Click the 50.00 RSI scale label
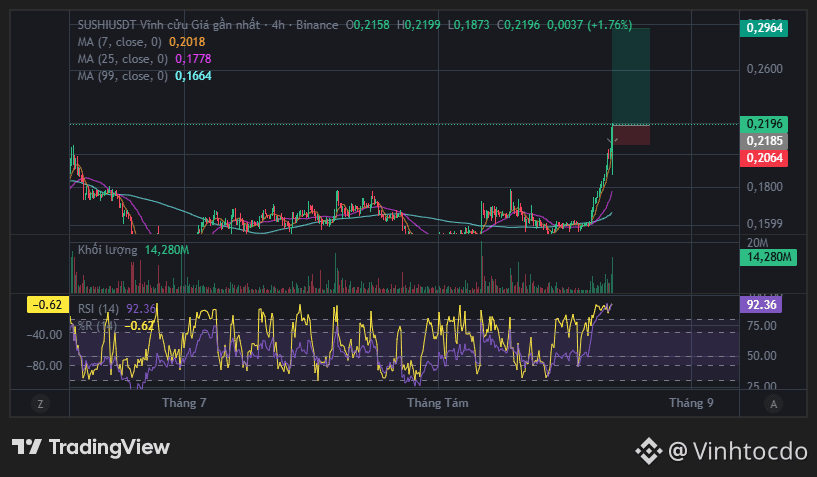 pyautogui.click(x=762, y=356)
